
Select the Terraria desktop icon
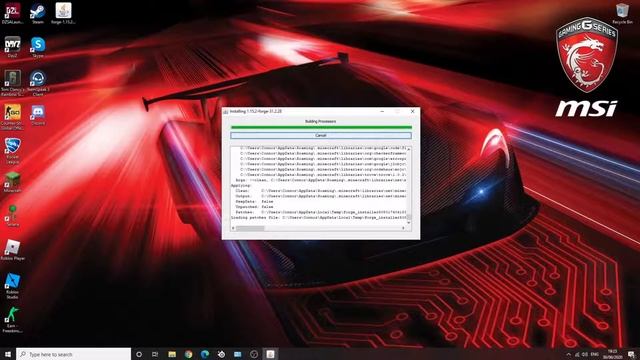tap(12, 216)
